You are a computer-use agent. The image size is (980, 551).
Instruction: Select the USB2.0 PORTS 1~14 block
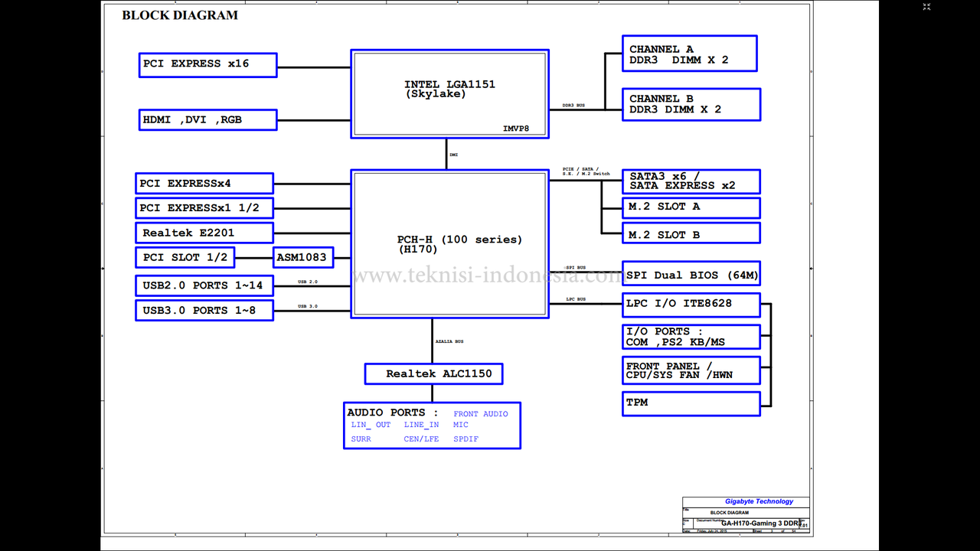pos(204,285)
